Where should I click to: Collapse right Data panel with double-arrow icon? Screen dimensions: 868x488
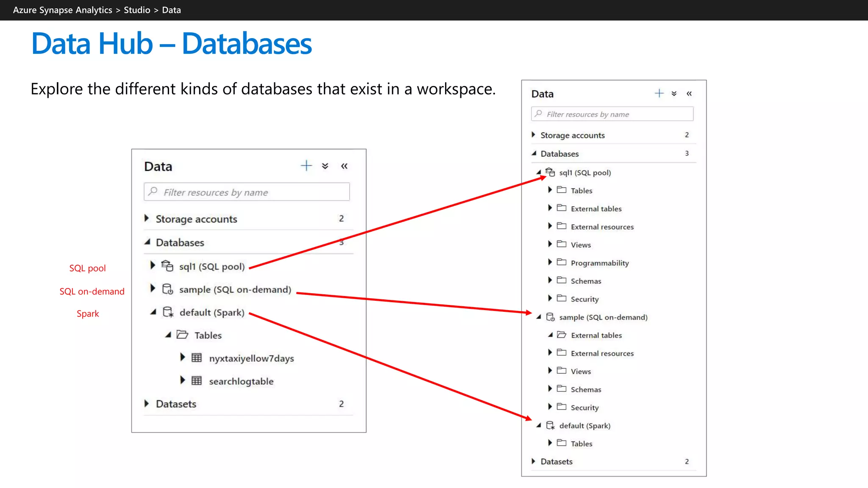(689, 94)
